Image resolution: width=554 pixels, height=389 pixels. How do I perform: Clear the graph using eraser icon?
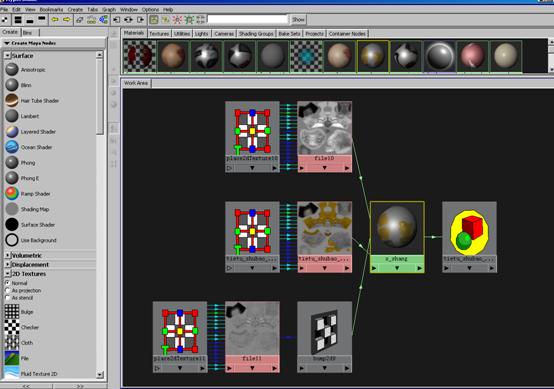click(80, 20)
